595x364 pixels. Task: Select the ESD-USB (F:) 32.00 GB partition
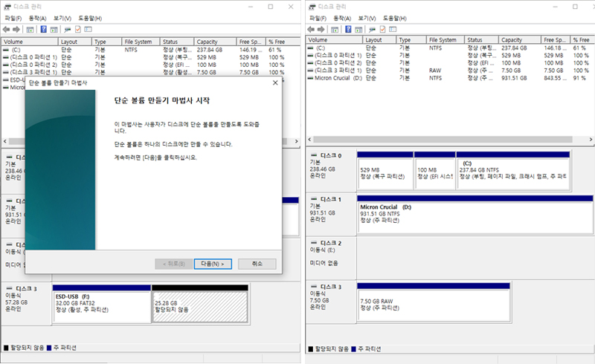[x=101, y=305]
